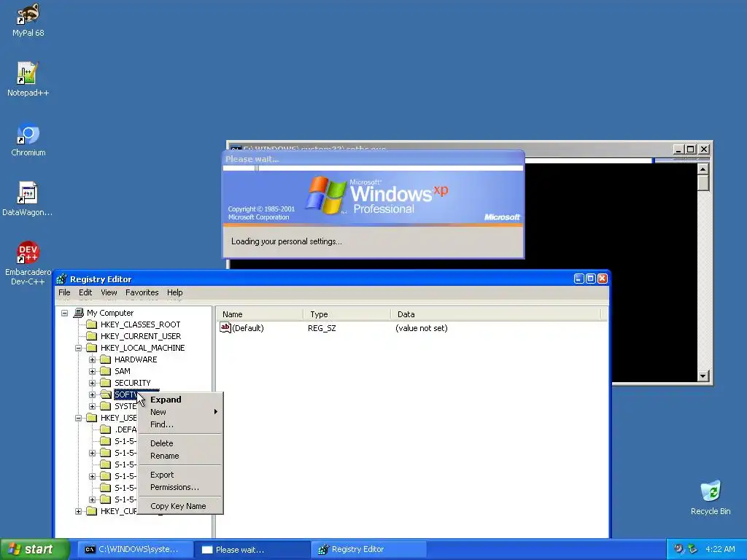Click the (Default) string value icon
This screenshot has height=560, width=747.
[225, 327]
